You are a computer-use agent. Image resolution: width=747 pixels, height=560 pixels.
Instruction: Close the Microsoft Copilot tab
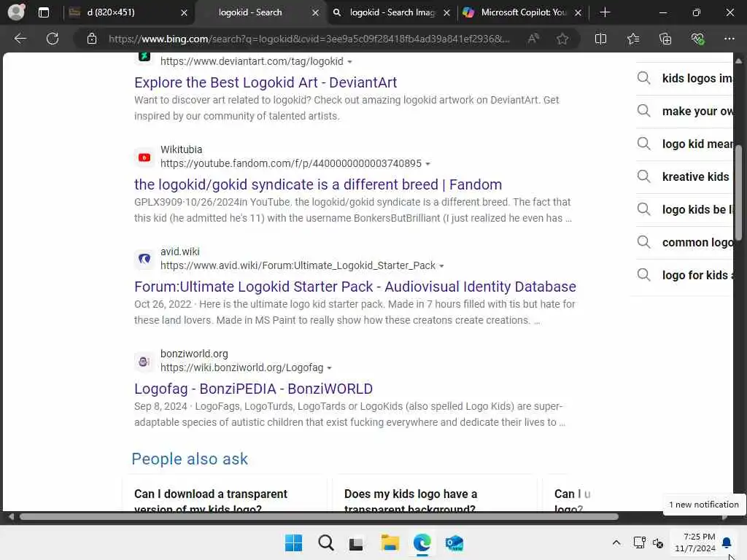click(578, 13)
